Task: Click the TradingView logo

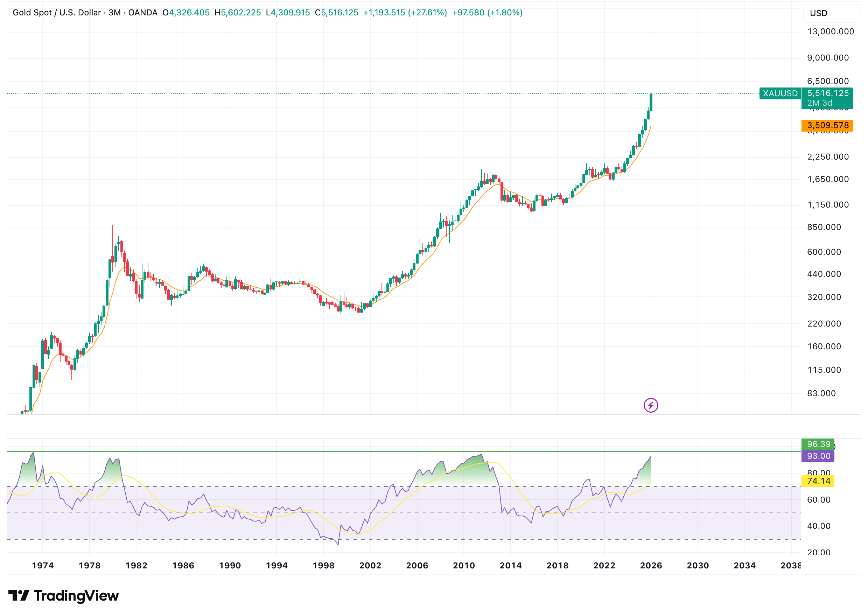Action: [x=63, y=595]
